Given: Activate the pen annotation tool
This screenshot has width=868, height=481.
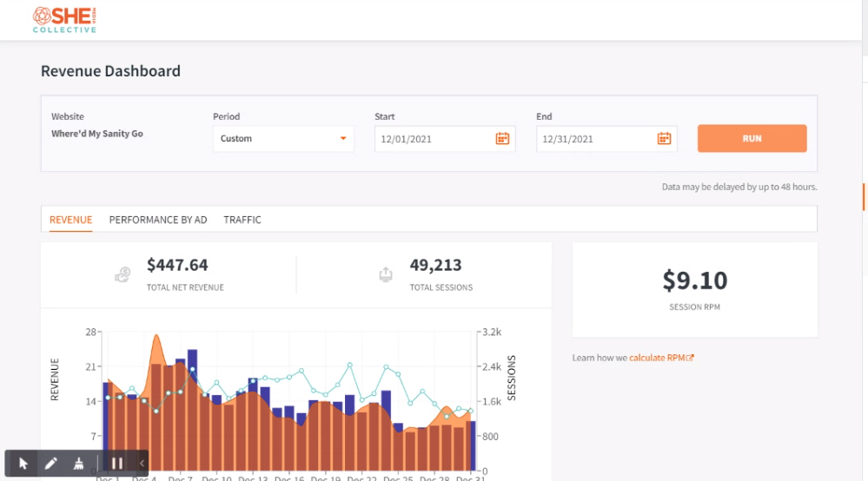Looking at the screenshot, I should coord(50,464).
